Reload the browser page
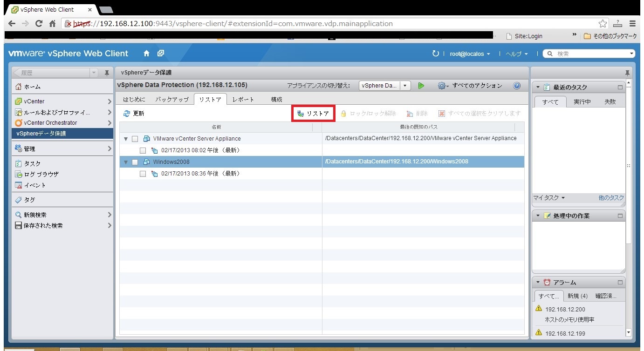The image size is (644, 351). (39, 24)
